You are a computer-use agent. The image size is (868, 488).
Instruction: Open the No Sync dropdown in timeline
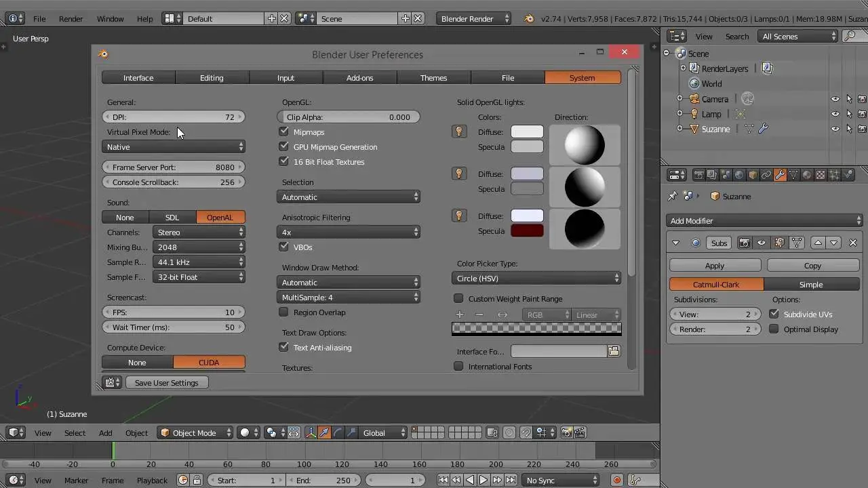coord(561,480)
